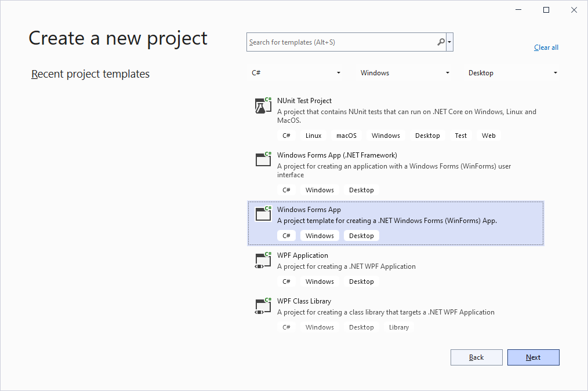Close the new project dialog

(x=573, y=10)
